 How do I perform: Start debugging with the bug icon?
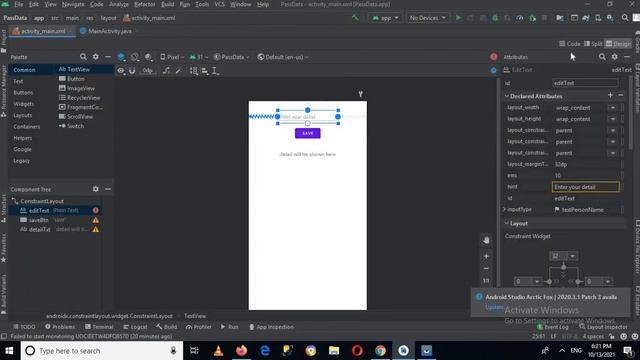pos(495,18)
